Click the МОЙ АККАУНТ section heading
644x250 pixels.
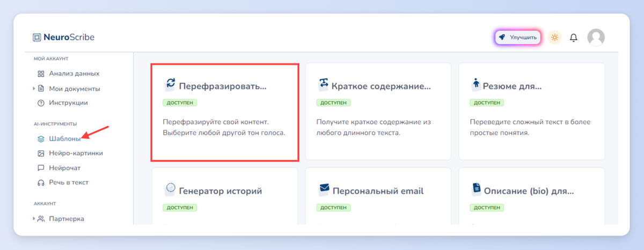(51, 58)
